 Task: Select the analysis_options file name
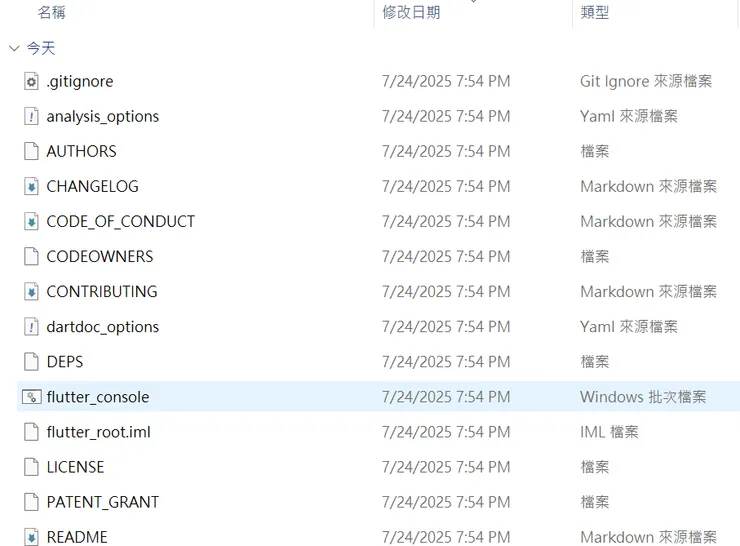click(x=102, y=116)
